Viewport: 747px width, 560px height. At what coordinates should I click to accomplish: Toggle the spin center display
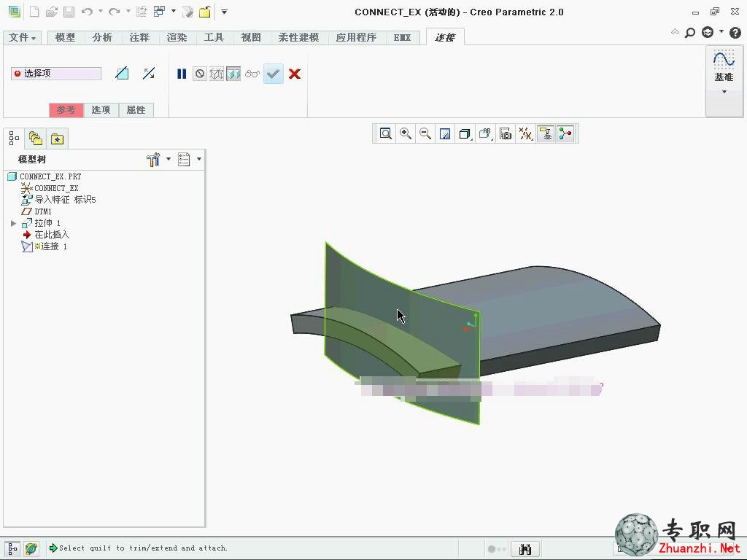click(565, 134)
